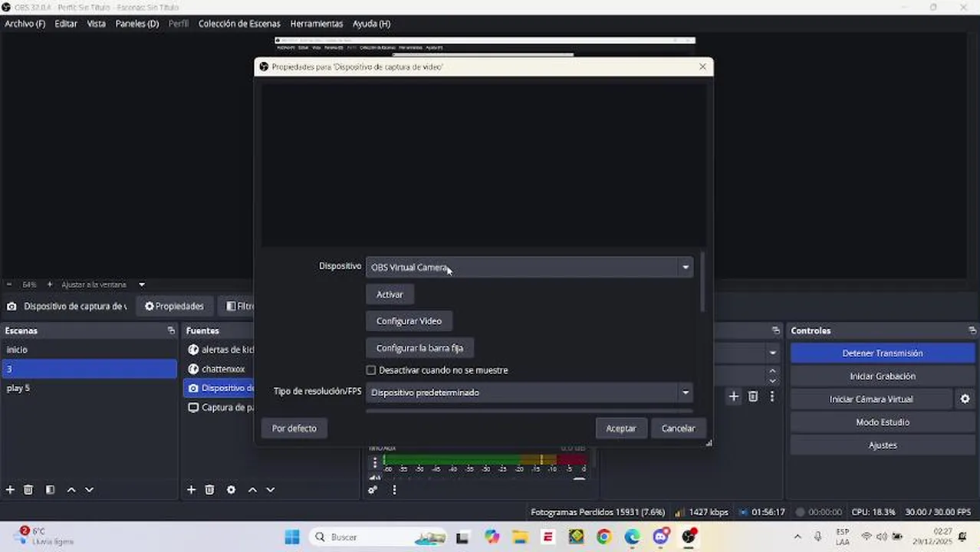Image resolution: width=980 pixels, height=552 pixels.
Task: Open audio mixer three-dot menu
Action: [394, 490]
